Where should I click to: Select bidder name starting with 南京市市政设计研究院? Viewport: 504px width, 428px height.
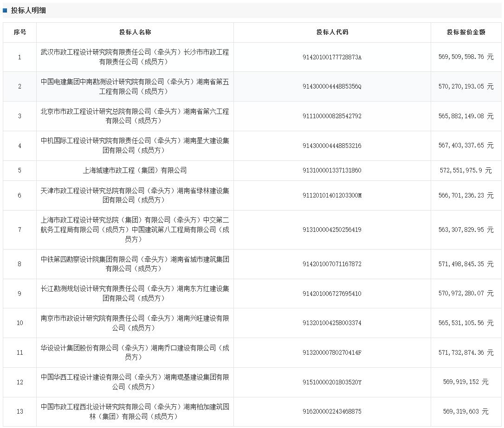click(135, 323)
